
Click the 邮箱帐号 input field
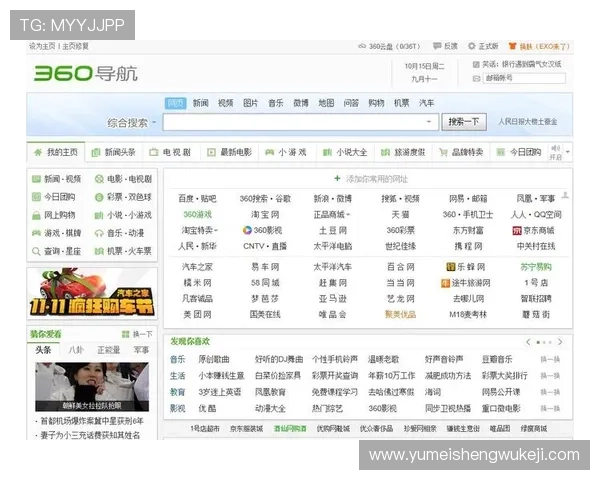pyautogui.click(x=524, y=78)
